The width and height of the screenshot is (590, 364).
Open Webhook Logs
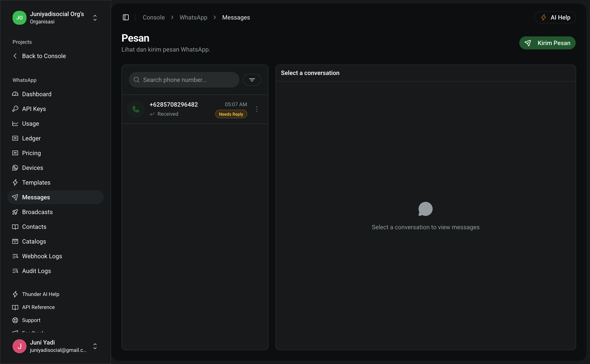[56, 256]
